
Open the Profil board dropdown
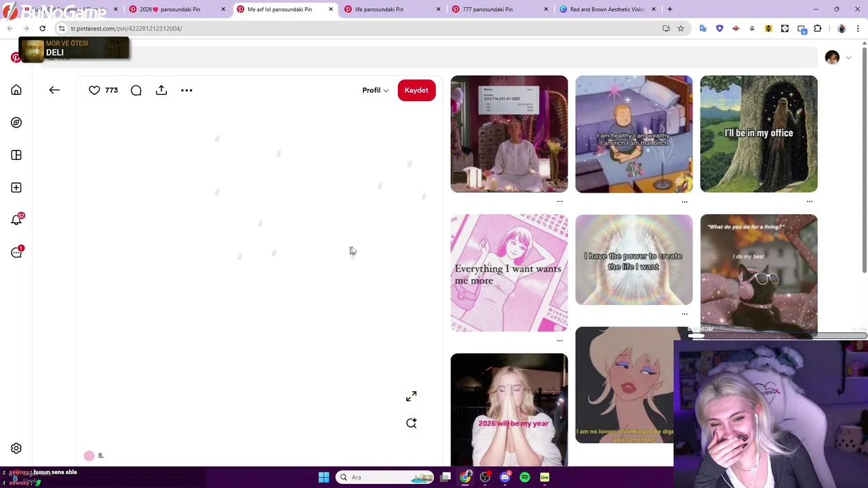click(375, 90)
